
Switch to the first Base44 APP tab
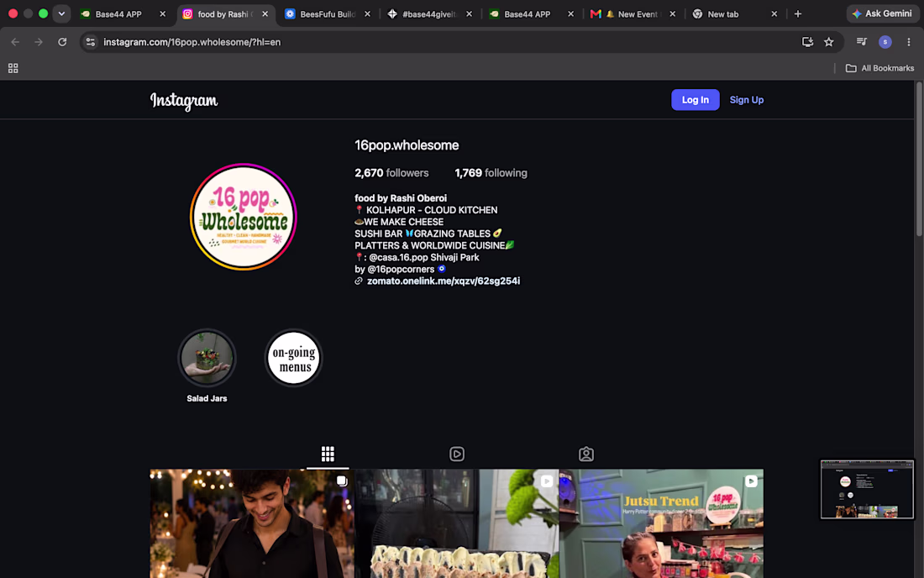coord(118,13)
